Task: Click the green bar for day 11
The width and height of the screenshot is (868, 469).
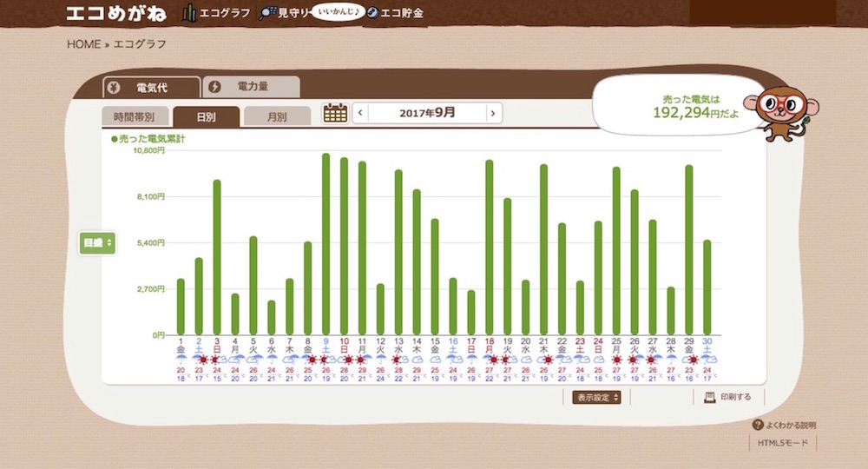Action: (362, 248)
